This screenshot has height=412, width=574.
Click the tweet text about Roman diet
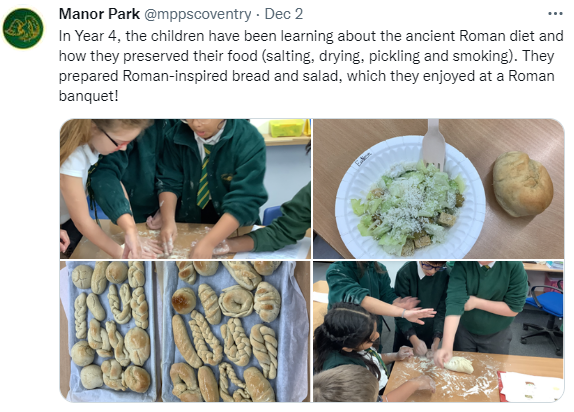(x=311, y=66)
